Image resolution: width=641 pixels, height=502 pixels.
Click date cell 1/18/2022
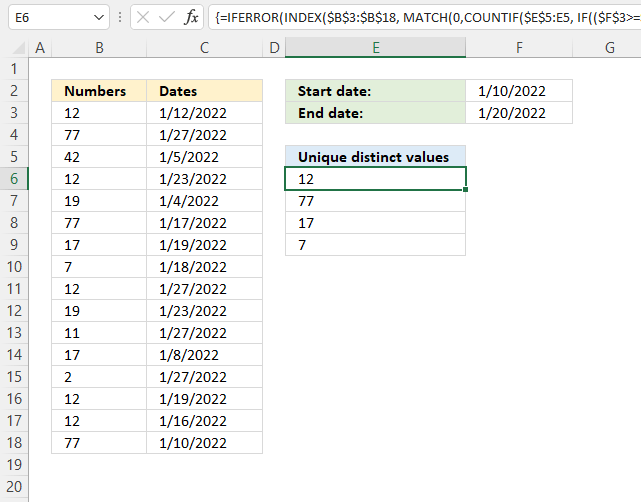[204, 267]
